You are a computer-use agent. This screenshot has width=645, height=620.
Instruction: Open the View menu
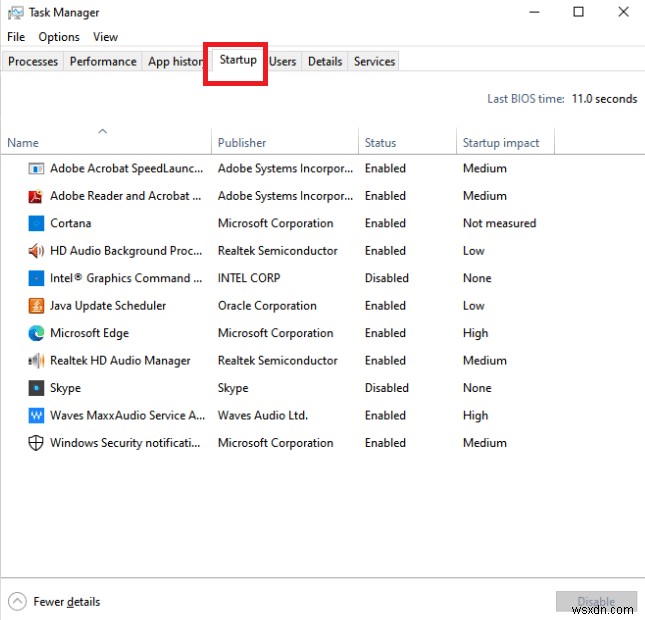[105, 37]
